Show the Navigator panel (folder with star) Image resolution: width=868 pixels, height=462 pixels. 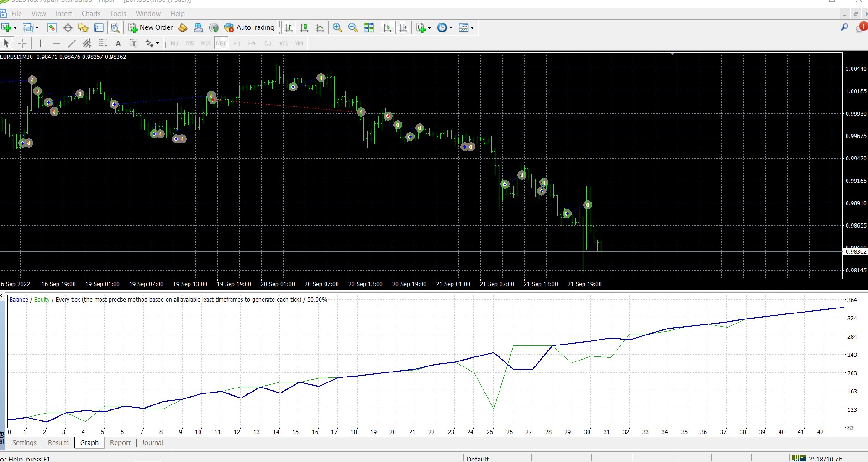83,28
